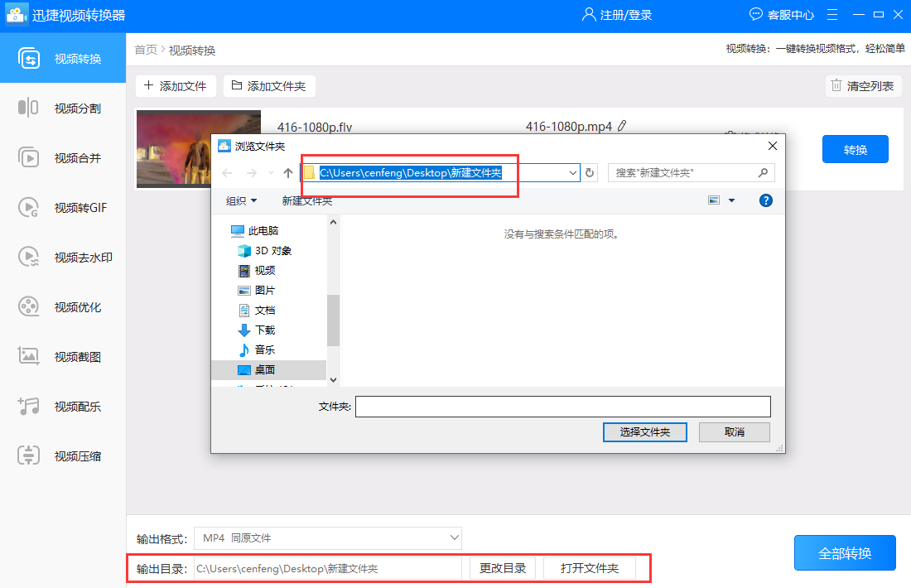911x588 pixels.
Task: Click the 视频截图 sidebar icon
Action: 28,356
